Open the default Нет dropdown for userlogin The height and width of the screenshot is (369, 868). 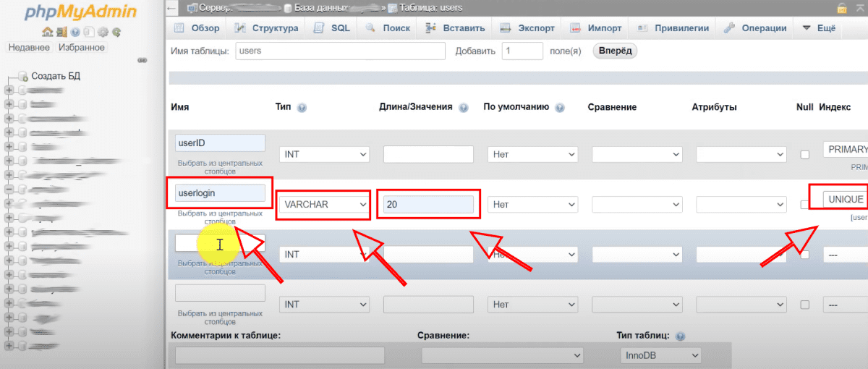point(532,205)
